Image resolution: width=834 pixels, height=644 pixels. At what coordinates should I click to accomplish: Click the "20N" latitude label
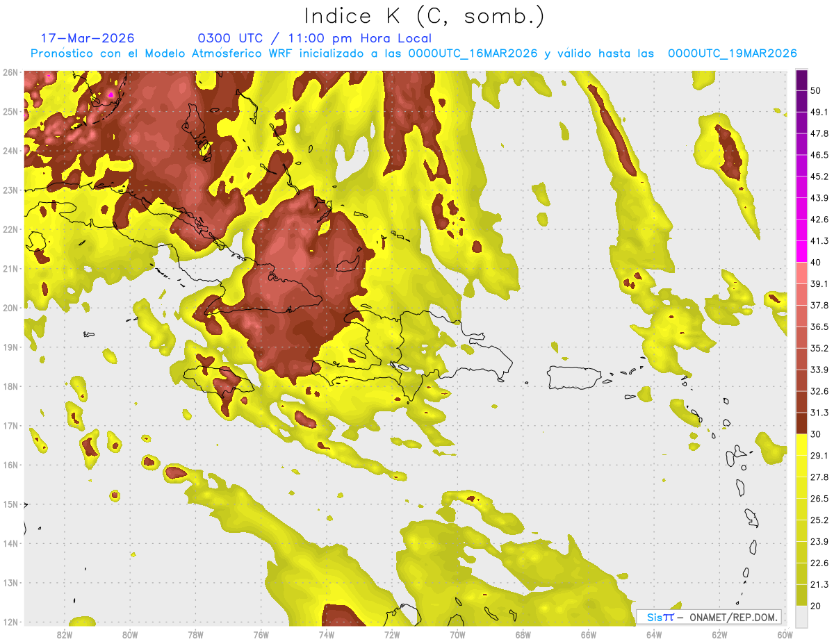[x=10, y=308]
